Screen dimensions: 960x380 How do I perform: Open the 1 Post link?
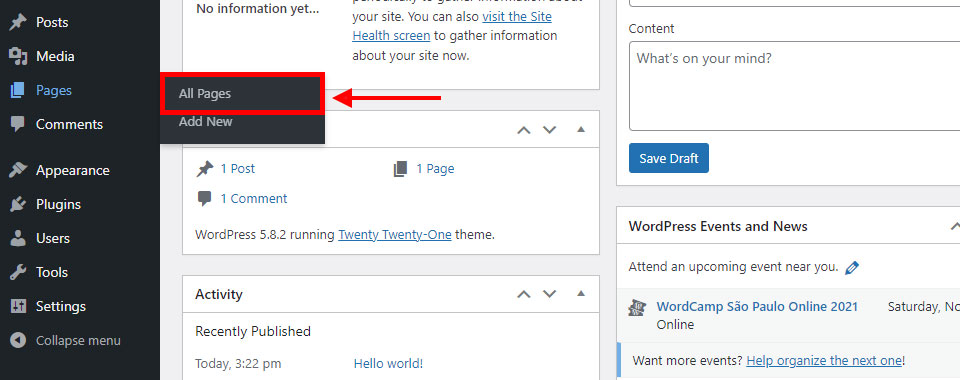click(238, 168)
